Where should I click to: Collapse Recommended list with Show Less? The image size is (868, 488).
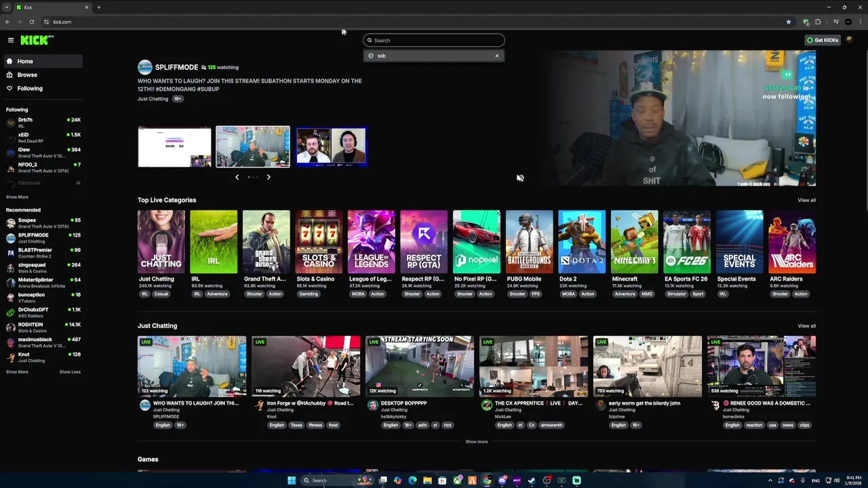pos(70,372)
